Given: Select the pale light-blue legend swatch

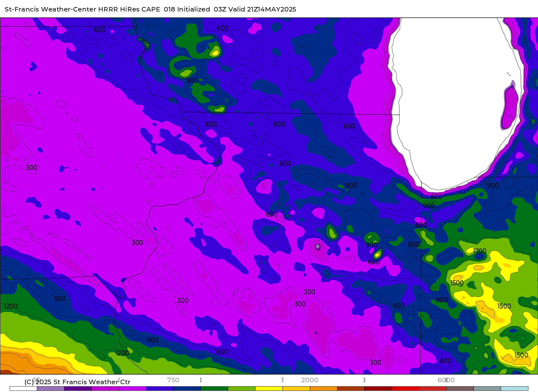Looking at the screenshot, I should tap(514, 389).
